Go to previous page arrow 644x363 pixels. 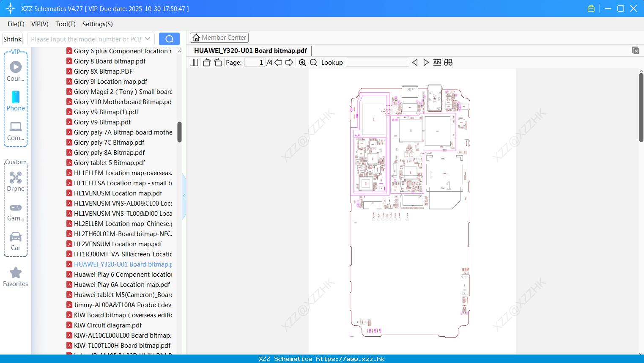(278, 63)
